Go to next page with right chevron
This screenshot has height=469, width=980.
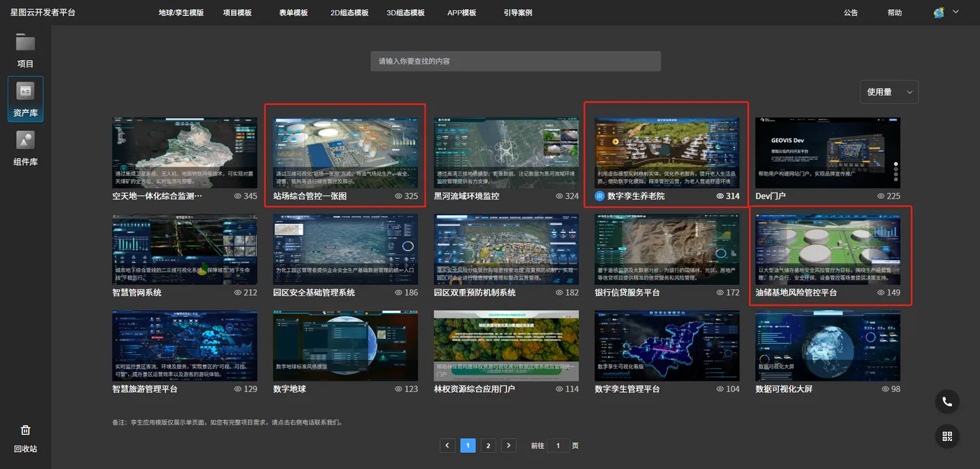coord(509,445)
